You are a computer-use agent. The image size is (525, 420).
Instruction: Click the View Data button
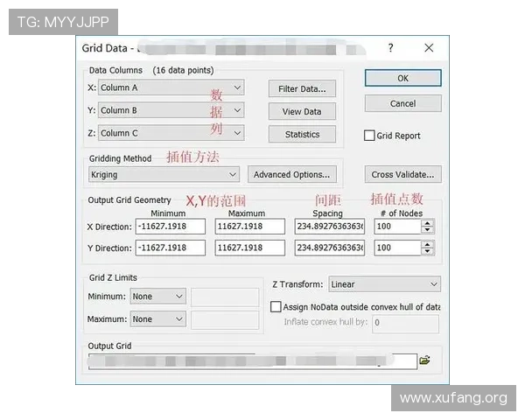302,111
